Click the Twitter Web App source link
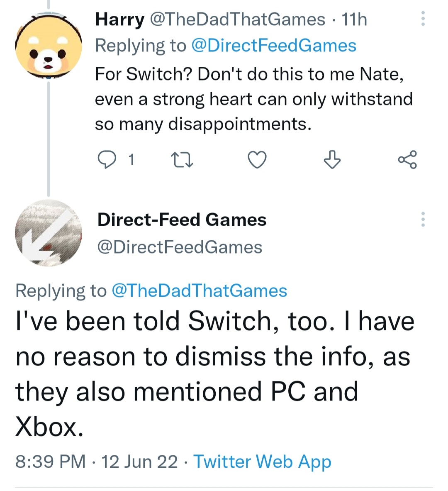Image resolution: width=448 pixels, height=491 pixels. [x=262, y=462]
